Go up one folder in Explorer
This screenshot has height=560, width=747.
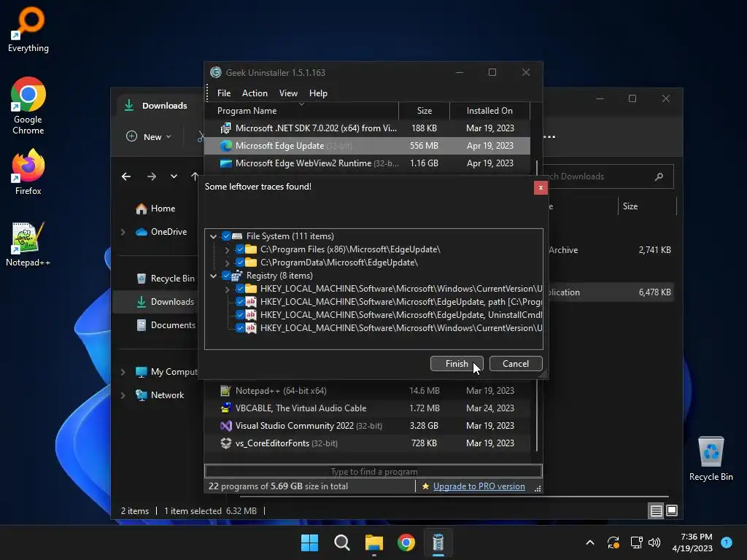point(194,176)
